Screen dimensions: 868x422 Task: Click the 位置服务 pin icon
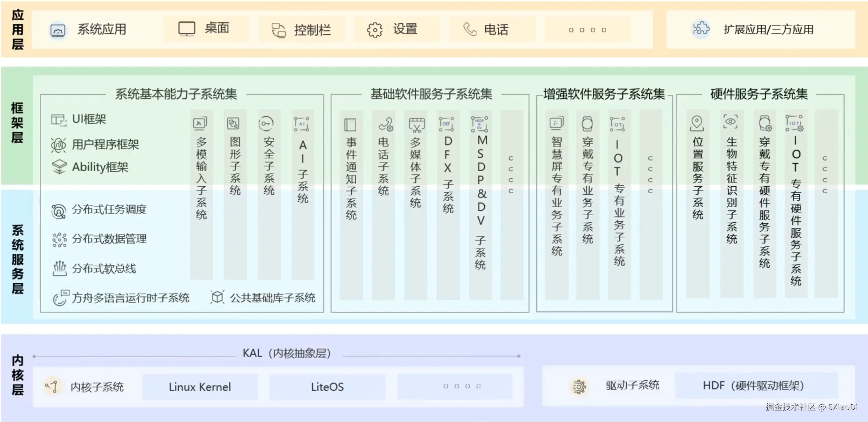click(697, 124)
